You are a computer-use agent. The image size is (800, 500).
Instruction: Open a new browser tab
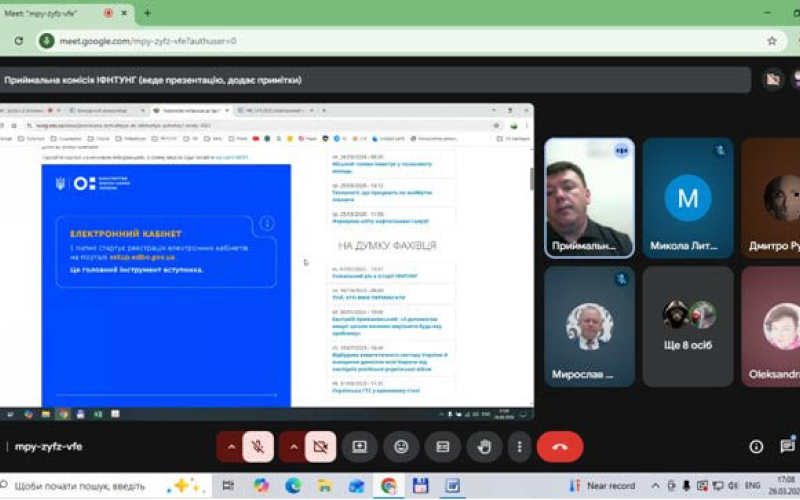point(147,13)
